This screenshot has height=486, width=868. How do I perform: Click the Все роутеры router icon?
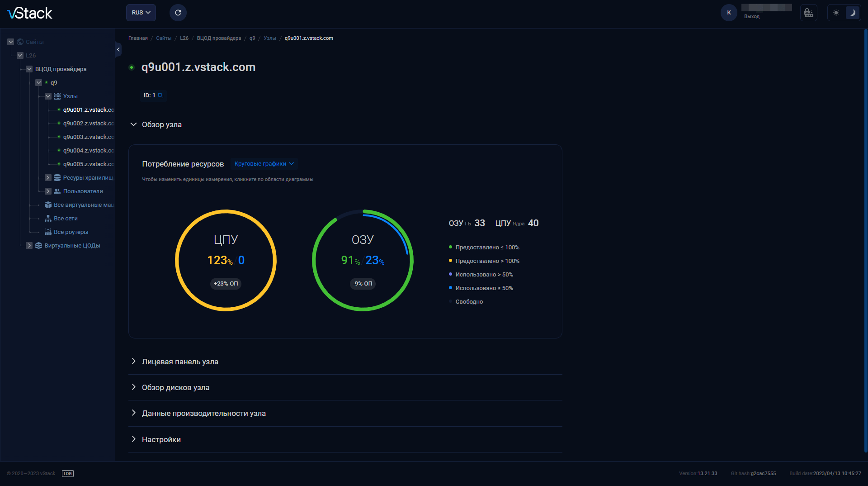pyautogui.click(x=48, y=232)
